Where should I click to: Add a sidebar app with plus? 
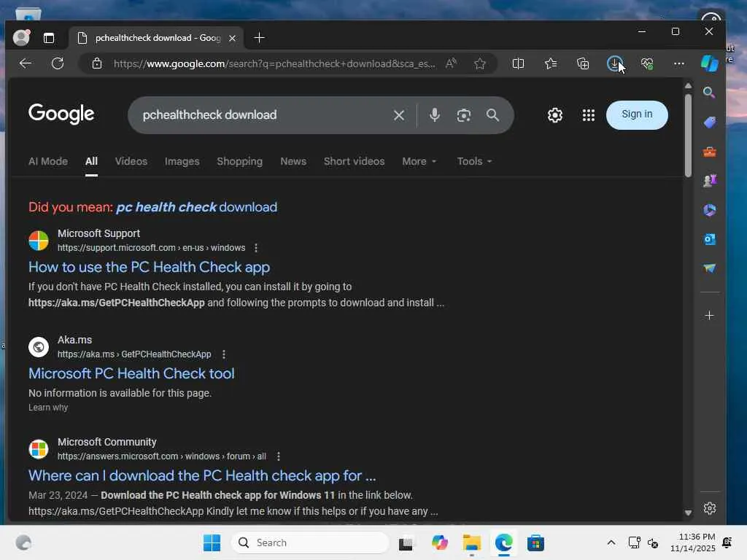(x=709, y=315)
